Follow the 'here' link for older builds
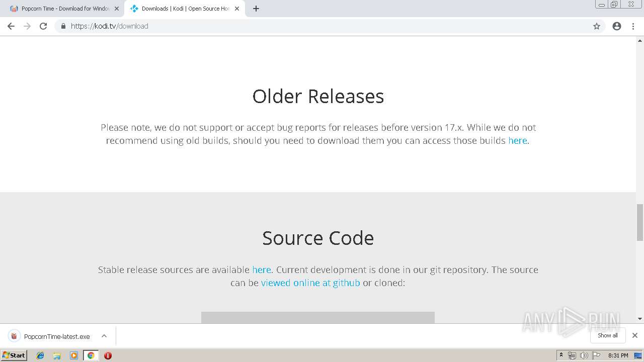644x362 pixels. [518, 141]
